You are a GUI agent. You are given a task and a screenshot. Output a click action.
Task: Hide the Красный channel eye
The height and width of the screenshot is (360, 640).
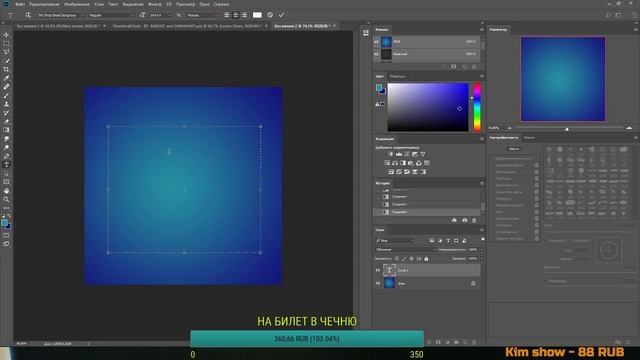[x=377, y=54]
